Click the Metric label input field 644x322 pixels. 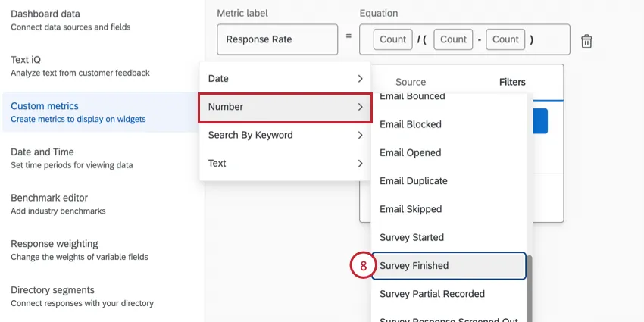click(x=277, y=39)
